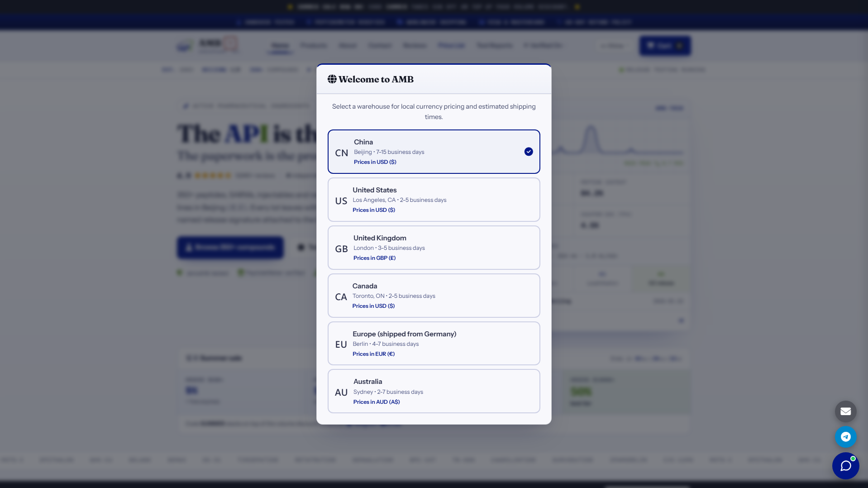Click the "Prices in EUR (€)" label
The width and height of the screenshot is (868, 488).
pyautogui.click(x=373, y=354)
